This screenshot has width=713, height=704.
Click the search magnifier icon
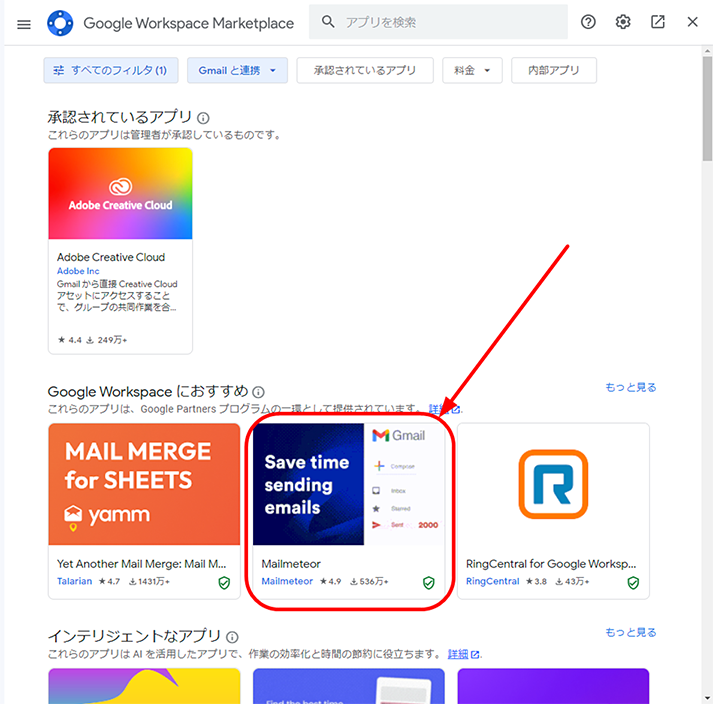(x=328, y=22)
